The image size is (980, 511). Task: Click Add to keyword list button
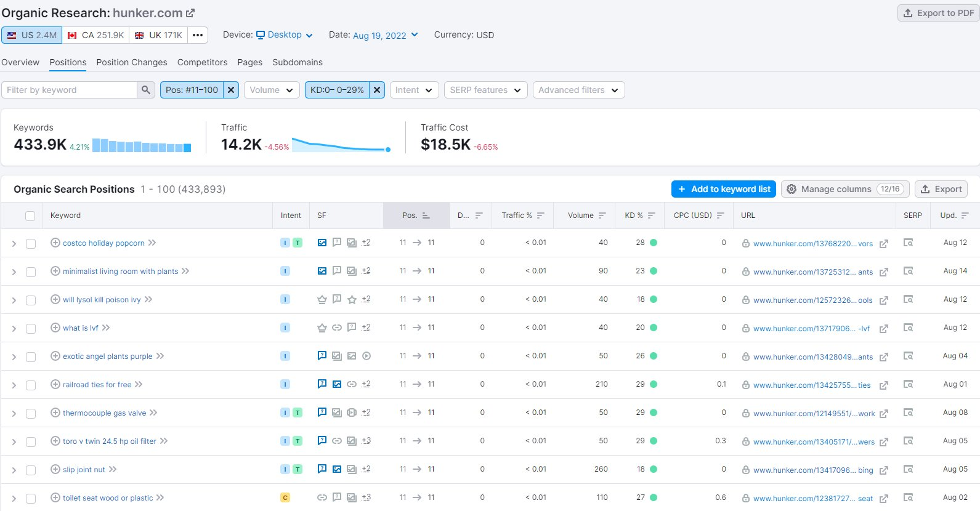point(724,189)
